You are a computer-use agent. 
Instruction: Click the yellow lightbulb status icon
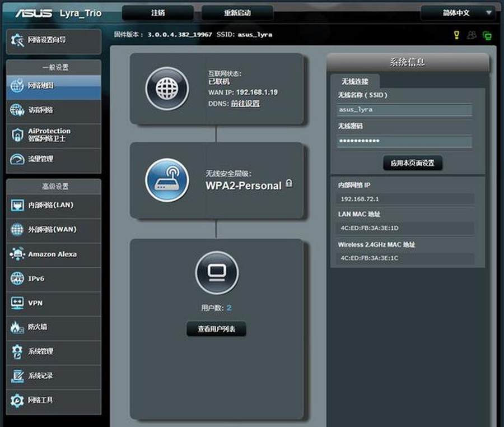(x=456, y=35)
